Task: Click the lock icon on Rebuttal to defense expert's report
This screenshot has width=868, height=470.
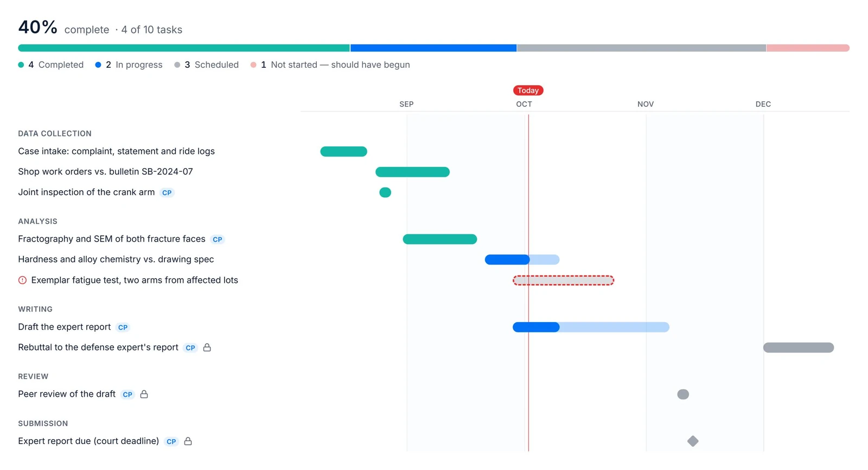Action: (x=207, y=347)
